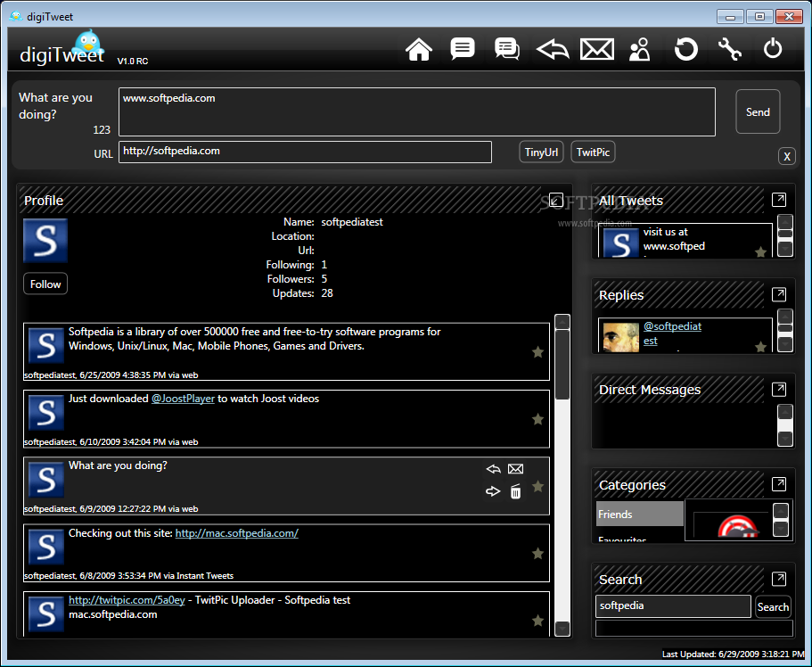812x667 pixels.
Task: Go to the Home timeline icon
Action: 418,50
